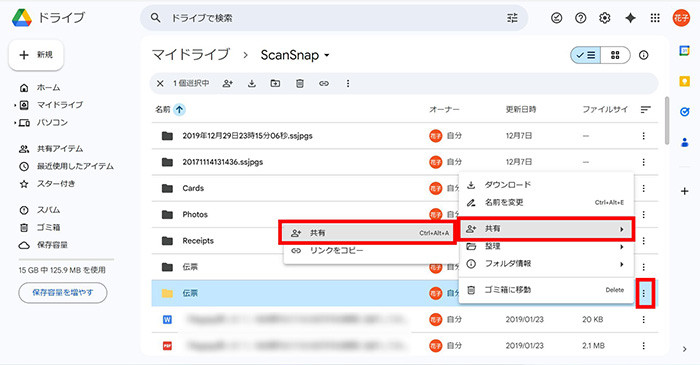Viewport: 700px width, 365px height.
Task: Switch to list layout view
Action: 585,55
